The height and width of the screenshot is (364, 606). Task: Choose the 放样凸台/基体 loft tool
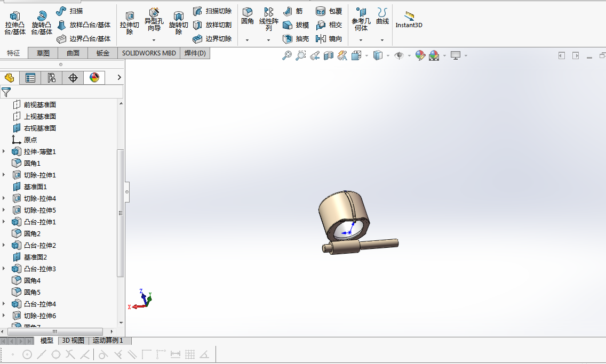(x=84, y=25)
